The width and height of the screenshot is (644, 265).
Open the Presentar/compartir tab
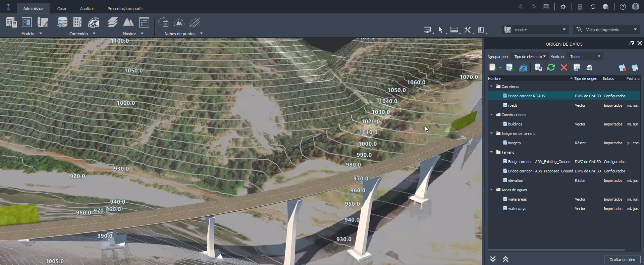[x=125, y=8]
